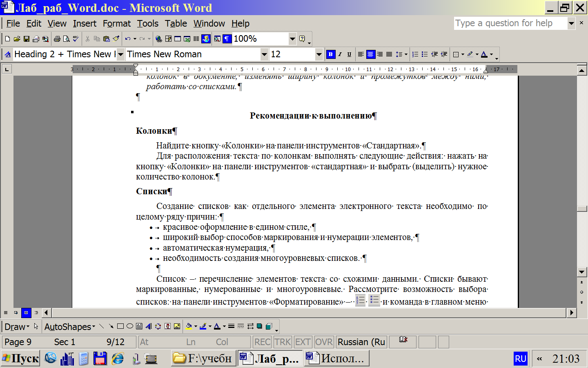Draw an oval with the Oval tool

(x=130, y=326)
